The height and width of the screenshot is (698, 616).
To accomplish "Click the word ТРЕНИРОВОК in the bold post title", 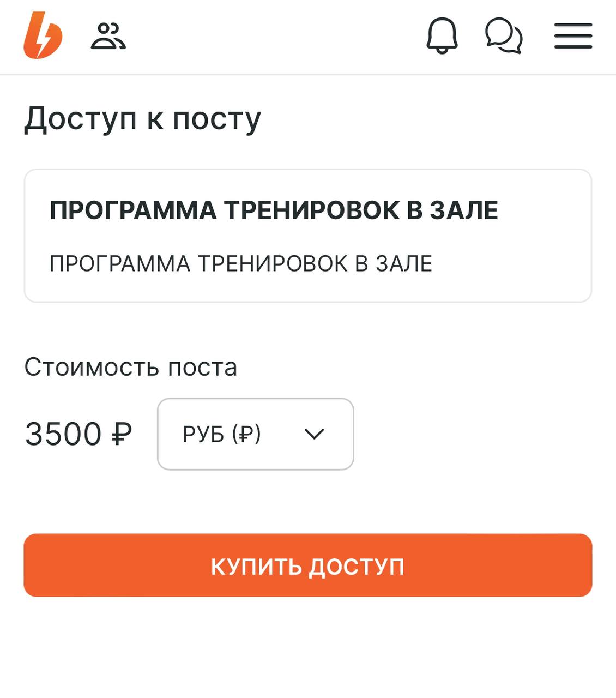I will click(312, 210).
